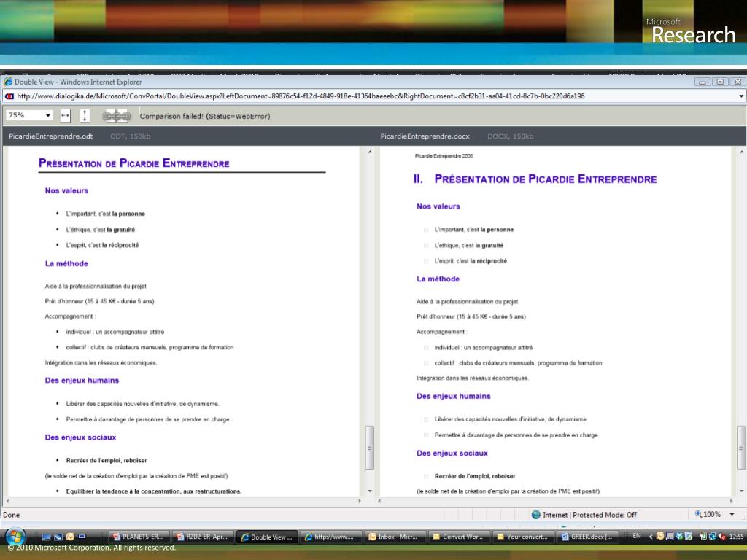Click Nos valeurs heading in left document
This screenshot has height=560, width=747.
66,190
